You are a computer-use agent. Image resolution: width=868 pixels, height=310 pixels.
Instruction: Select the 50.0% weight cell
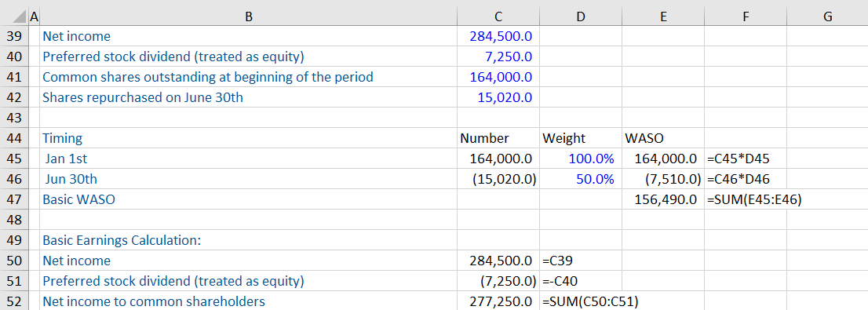(x=581, y=179)
